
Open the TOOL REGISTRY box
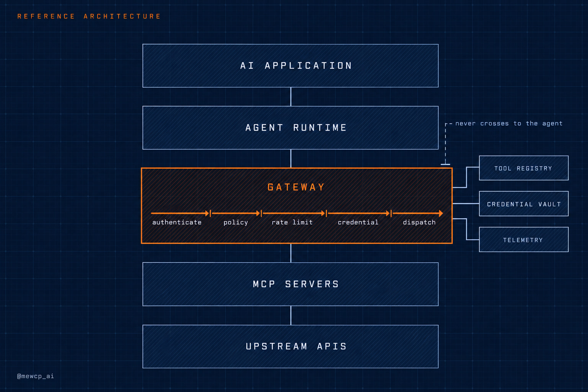click(524, 168)
